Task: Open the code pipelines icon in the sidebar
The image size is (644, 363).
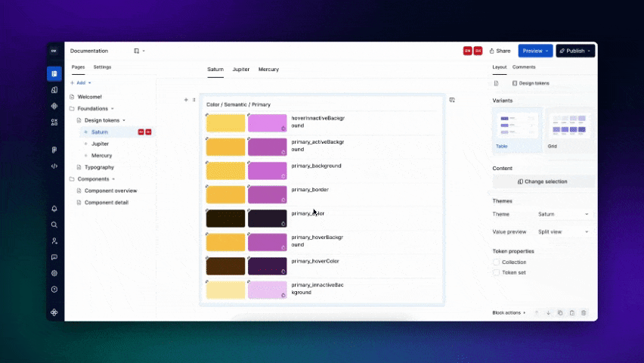Action: 54,166
